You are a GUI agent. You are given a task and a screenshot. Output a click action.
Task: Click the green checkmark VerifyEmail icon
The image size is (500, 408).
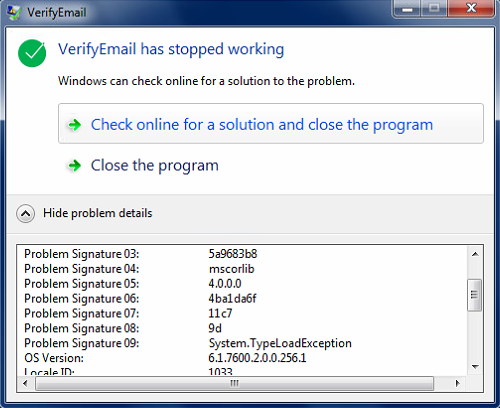(x=32, y=53)
